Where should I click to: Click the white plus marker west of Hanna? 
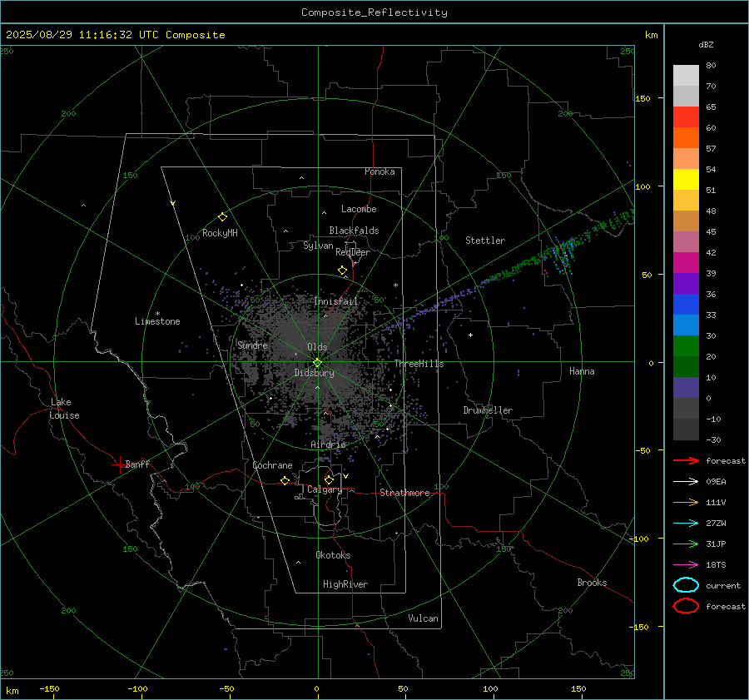point(470,335)
